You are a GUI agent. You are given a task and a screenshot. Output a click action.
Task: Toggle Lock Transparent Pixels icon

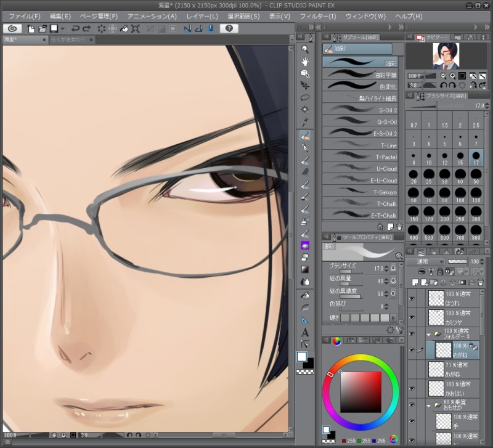[450, 271]
